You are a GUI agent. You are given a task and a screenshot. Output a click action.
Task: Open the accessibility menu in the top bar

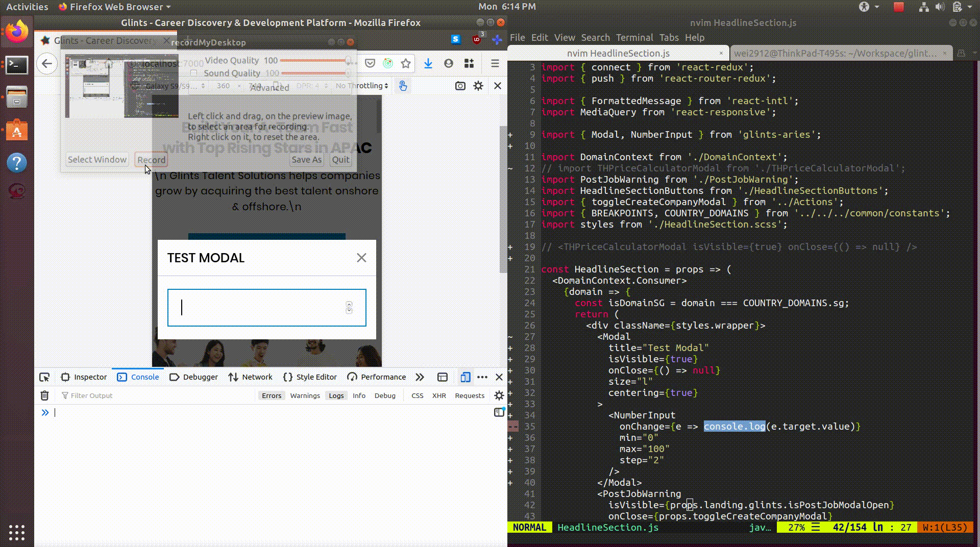pyautogui.click(x=868, y=7)
